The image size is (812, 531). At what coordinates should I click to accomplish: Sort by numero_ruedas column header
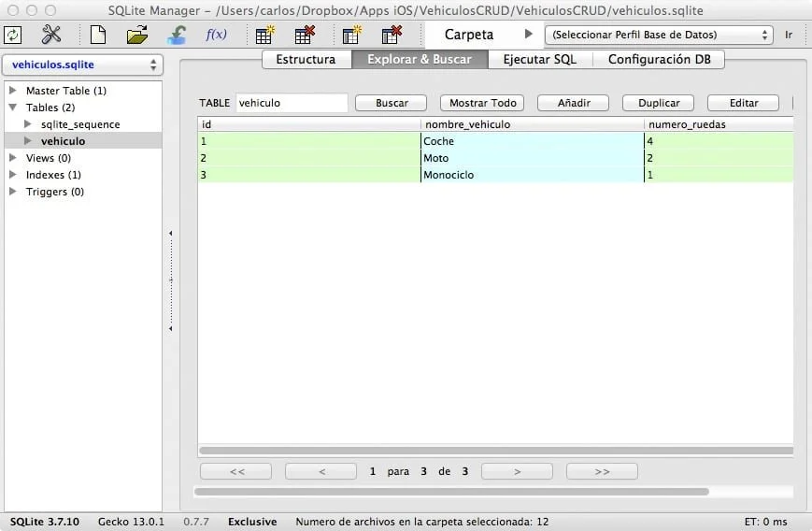(x=719, y=124)
